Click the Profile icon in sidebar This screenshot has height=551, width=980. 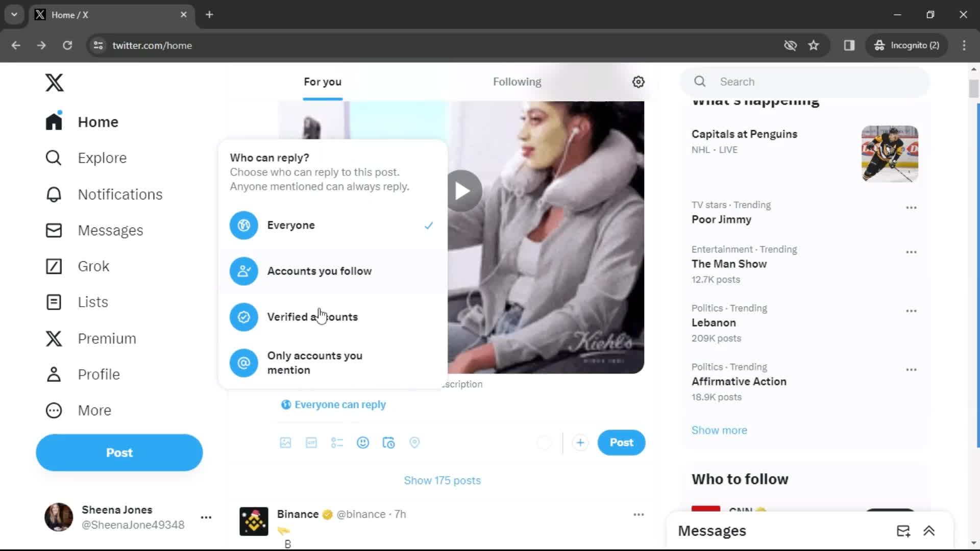54,374
